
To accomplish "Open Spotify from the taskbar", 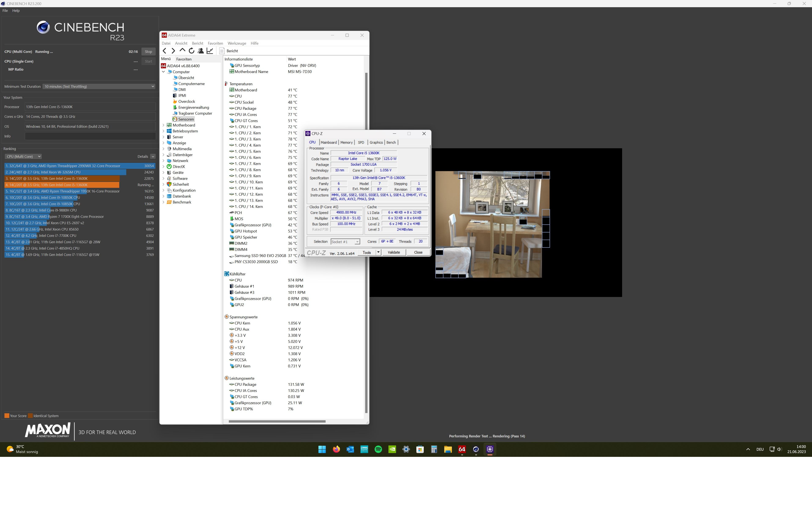I will 378,449.
